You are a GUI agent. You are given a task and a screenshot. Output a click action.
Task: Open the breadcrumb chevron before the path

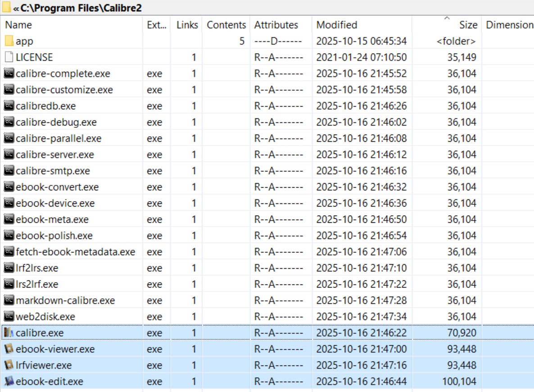click(16, 9)
